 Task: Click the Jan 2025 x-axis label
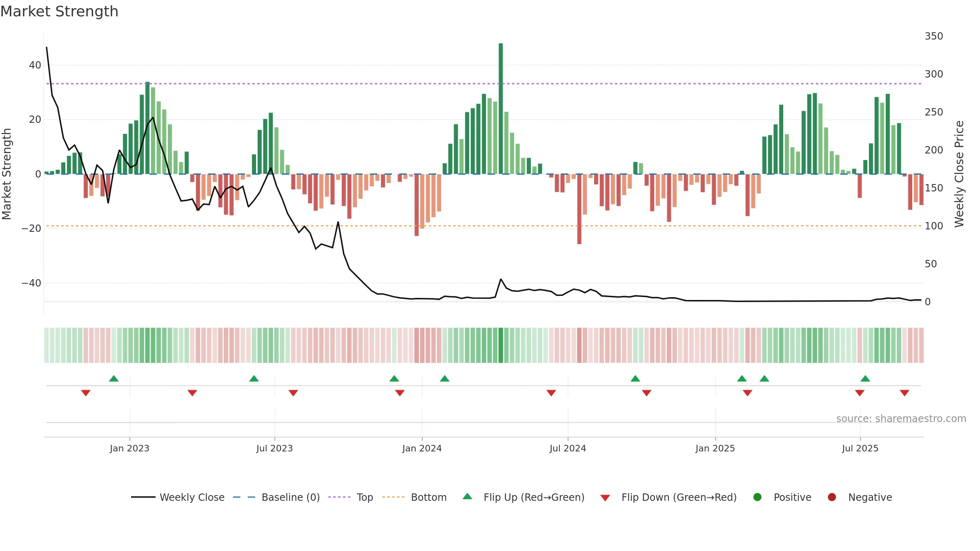pyautogui.click(x=715, y=448)
